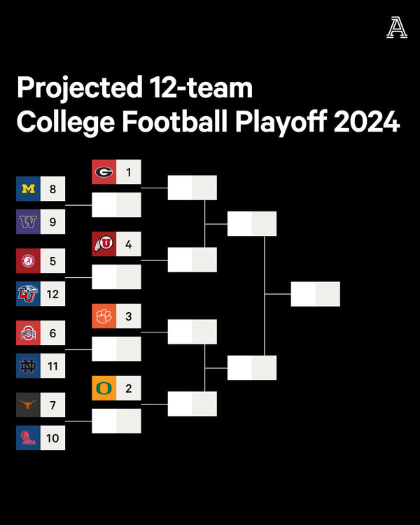This screenshot has width=420, height=525.
Task: Select the Michigan Wolverines logo
Action: (x=28, y=189)
